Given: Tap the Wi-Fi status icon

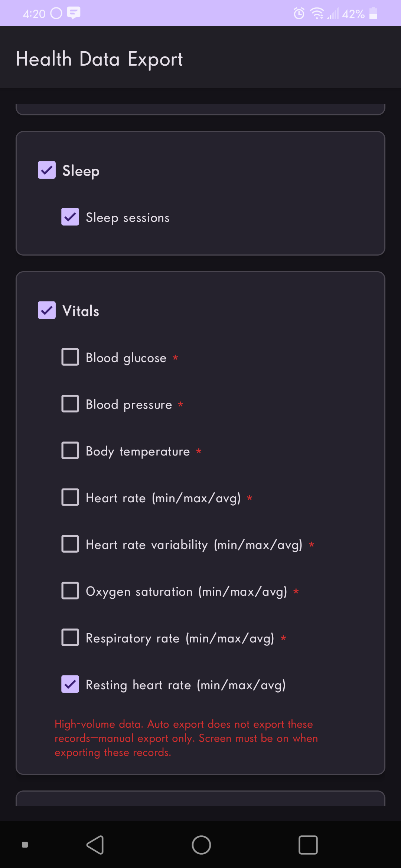Looking at the screenshot, I should click(317, 14).
